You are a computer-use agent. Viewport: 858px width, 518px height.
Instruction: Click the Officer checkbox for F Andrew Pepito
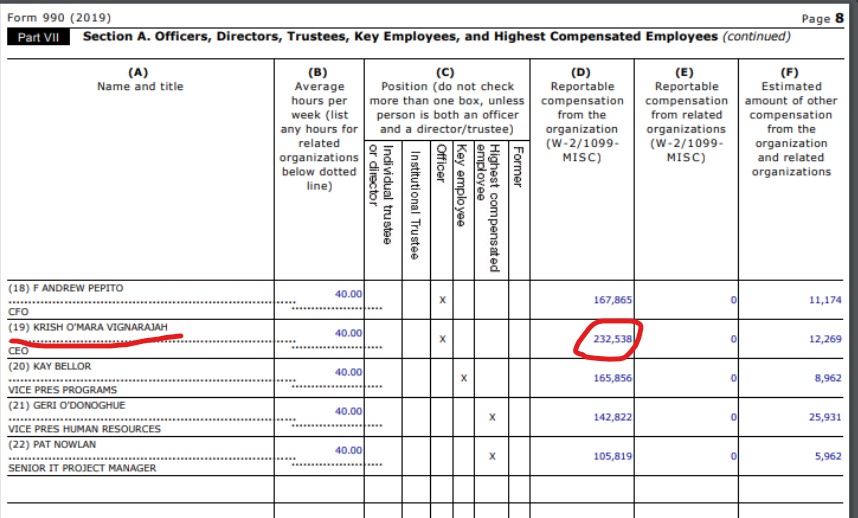pyautogui.click(x=442, y=299)
